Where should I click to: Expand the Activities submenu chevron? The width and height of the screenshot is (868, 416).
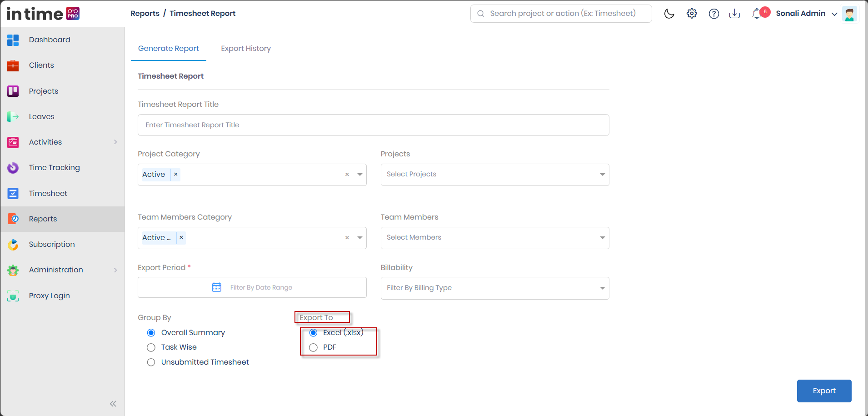(115, 142)
